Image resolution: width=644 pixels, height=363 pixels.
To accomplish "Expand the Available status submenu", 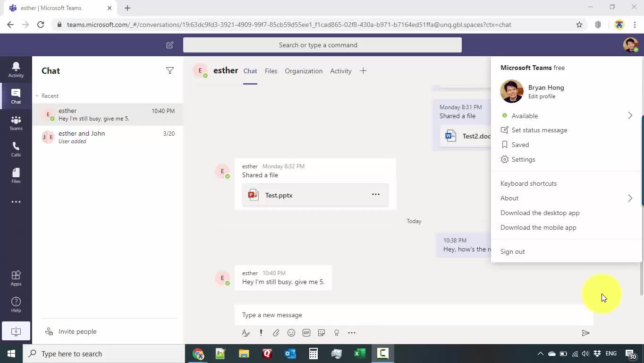I will [629, 116].
